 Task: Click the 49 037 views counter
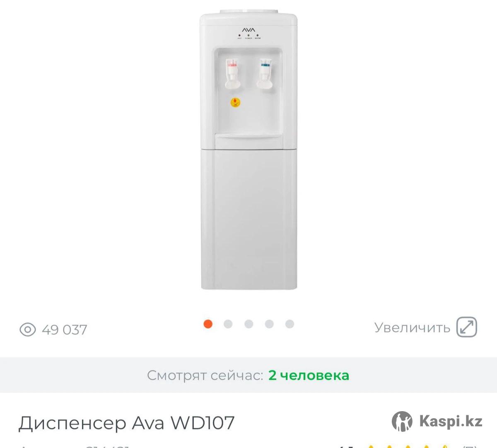[65, 330]
